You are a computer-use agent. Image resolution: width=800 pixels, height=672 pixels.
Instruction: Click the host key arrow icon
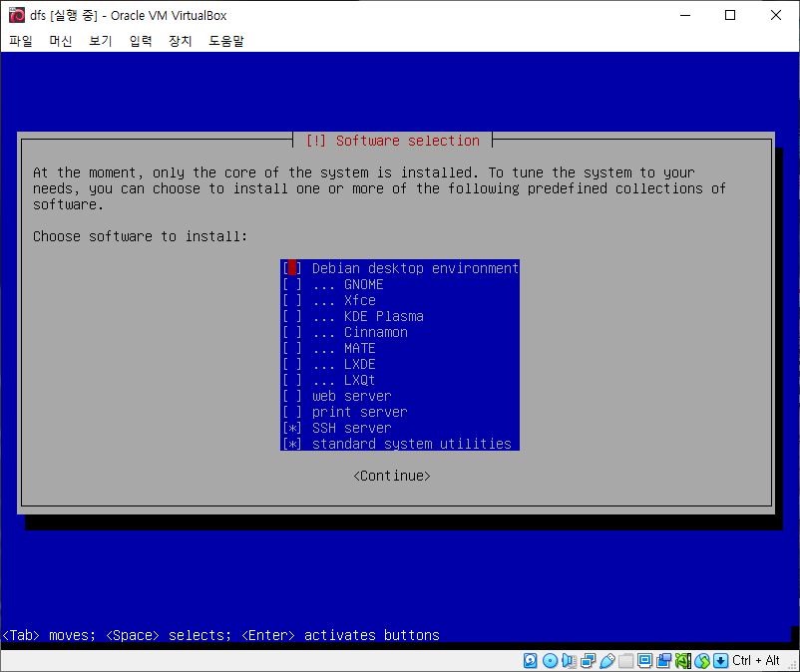click(720, 661)
